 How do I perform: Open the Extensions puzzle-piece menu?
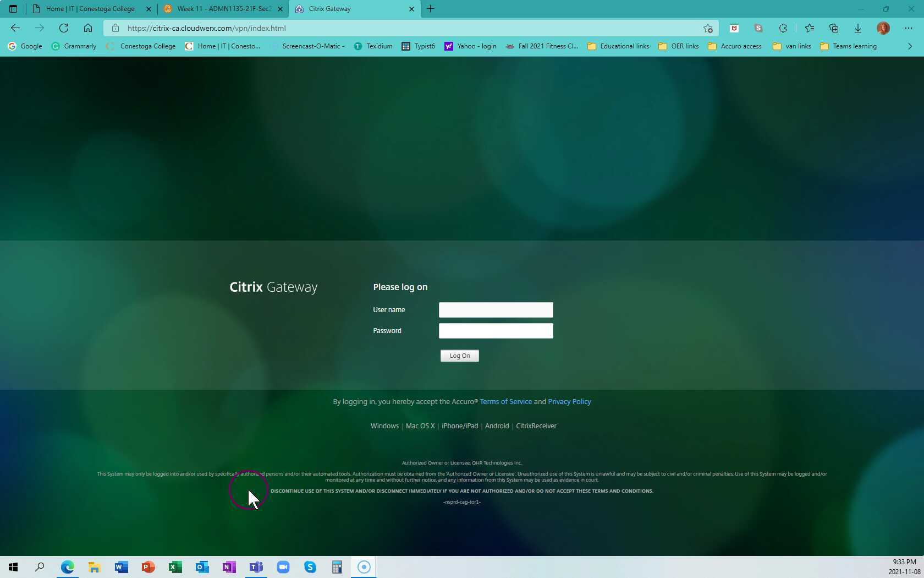click(x=783, y=28)
